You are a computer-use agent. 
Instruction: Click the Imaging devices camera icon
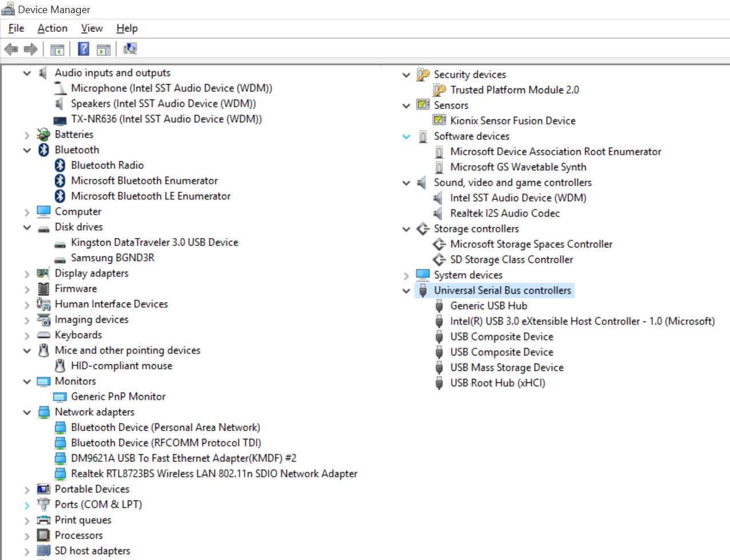pyautogui.click(x=43, y=320)
